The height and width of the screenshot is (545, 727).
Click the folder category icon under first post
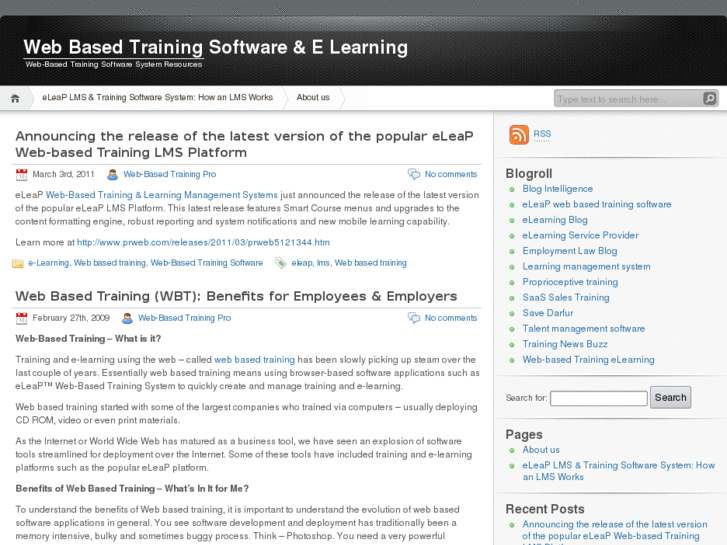[x=18, y=263]
